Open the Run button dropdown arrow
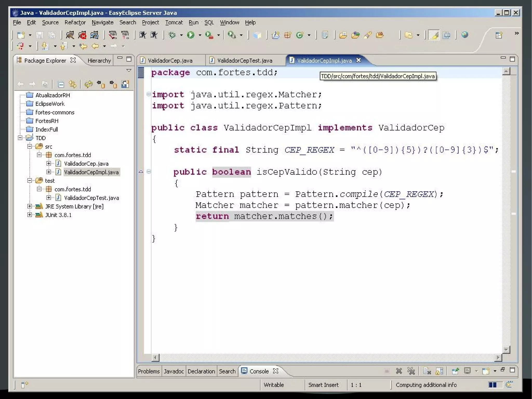Viewport: 532px width, 399px height. (x=200, y=35)
